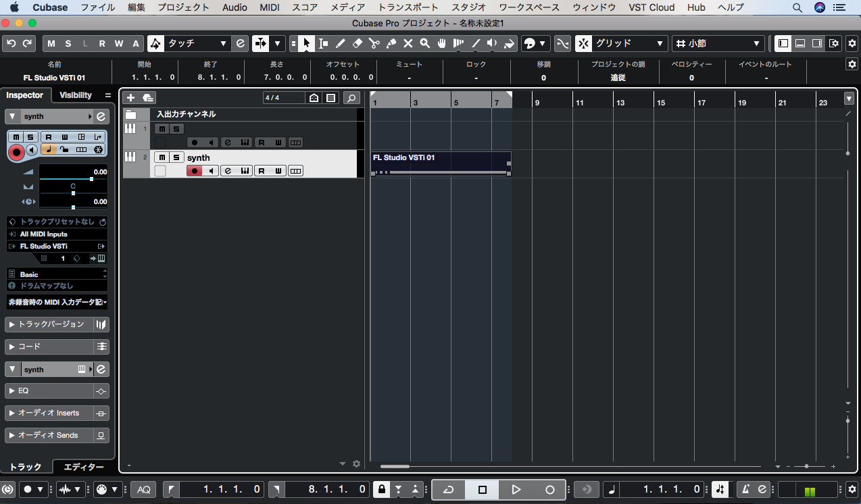Viewport: 861px width, 504px height.
Task: Select the Play speaker tool
Action: click(493, 43)
